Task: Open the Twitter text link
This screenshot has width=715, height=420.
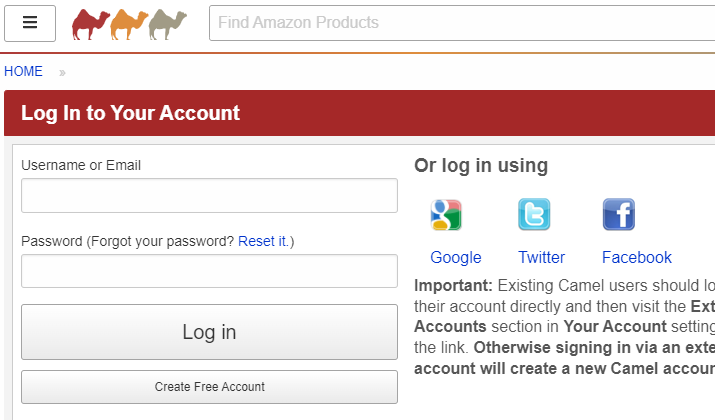Action: pos(541,258)
